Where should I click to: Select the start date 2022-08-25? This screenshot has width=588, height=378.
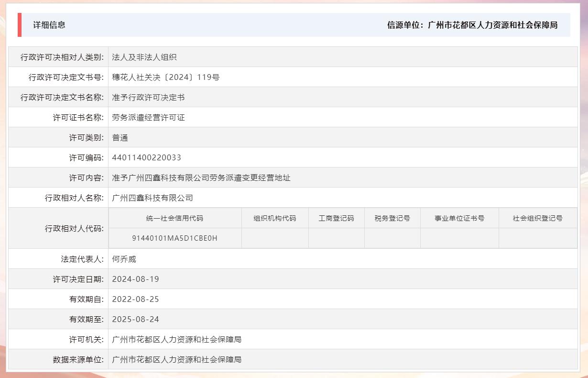(x=136, y=299)
